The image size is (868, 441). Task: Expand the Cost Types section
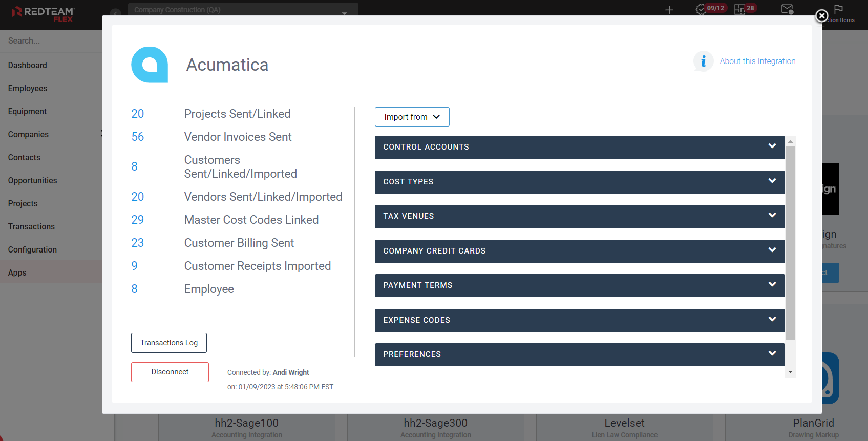click(x=580, y=182)
